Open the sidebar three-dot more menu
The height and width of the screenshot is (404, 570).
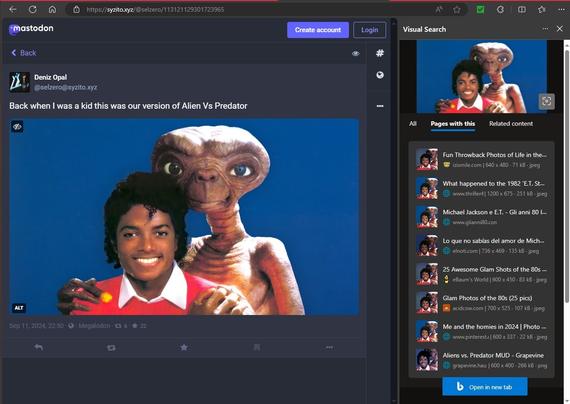pos(380,106)
